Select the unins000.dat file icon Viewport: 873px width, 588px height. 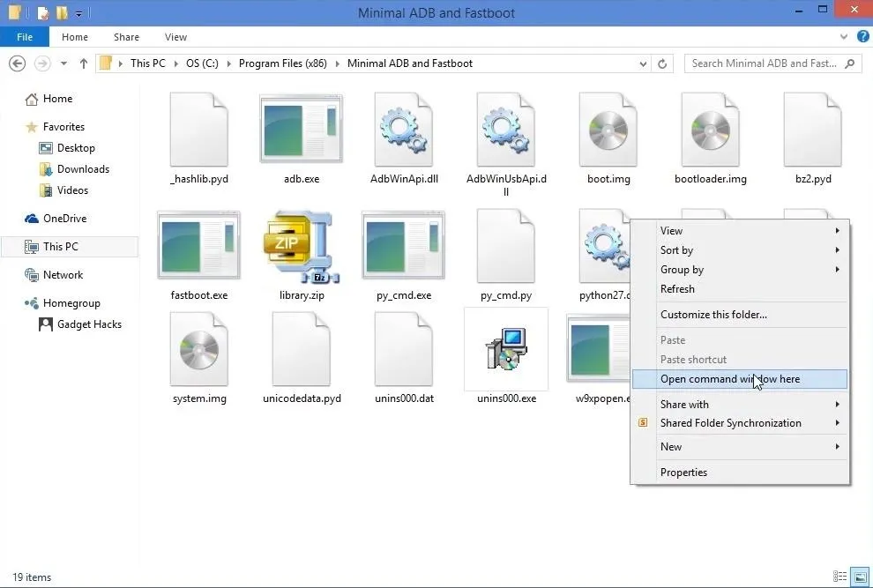(404, 349)
